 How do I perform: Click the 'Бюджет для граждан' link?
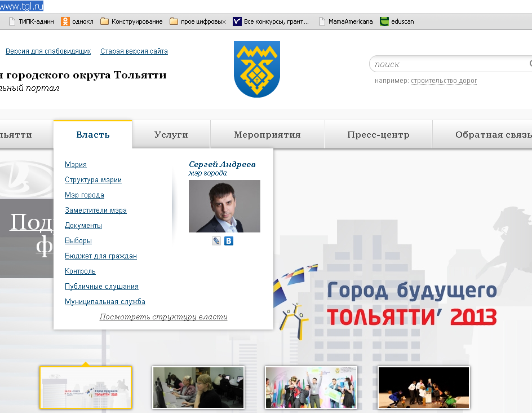point(101,256)
